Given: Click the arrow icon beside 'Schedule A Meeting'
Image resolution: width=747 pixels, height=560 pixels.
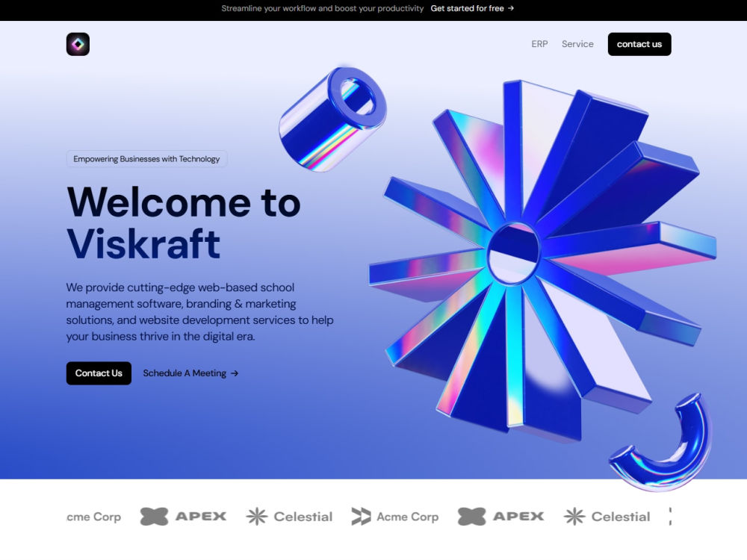Looking at the screenshot, I should click(x=235, y=373).
